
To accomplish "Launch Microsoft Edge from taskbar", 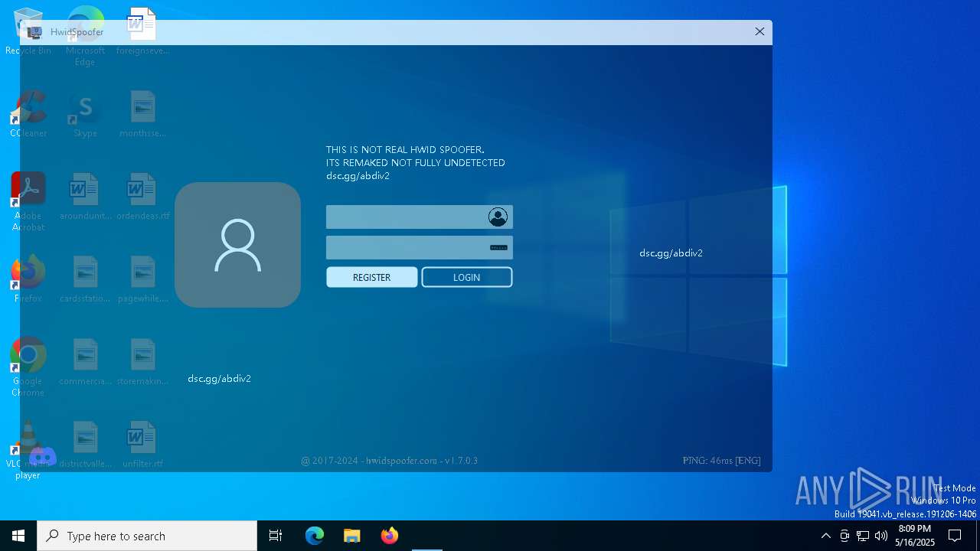I will [315, 536].
